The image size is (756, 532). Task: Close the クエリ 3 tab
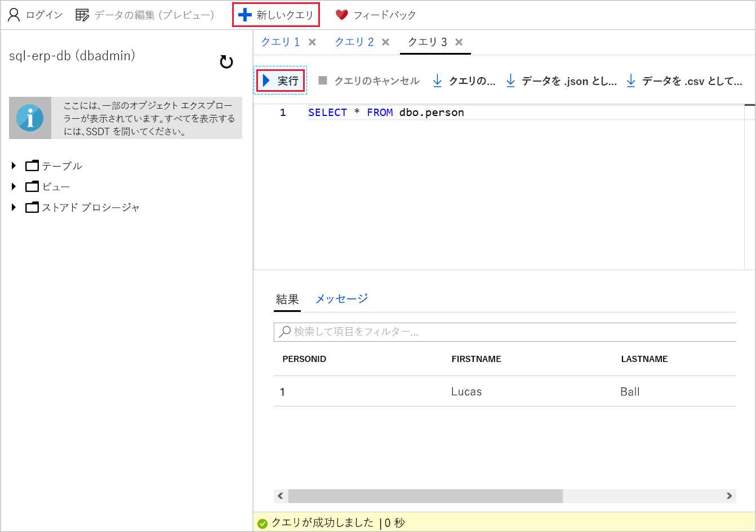point(459,42)
